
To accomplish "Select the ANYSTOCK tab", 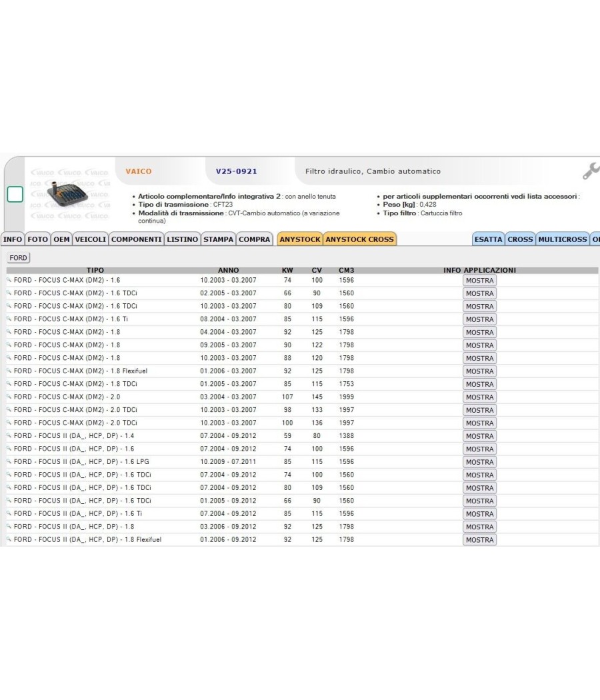I will click(300, 239).
